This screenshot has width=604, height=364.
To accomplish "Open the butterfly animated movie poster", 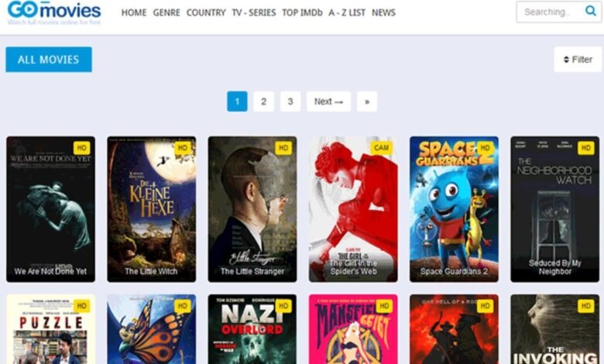I will 151,329.
